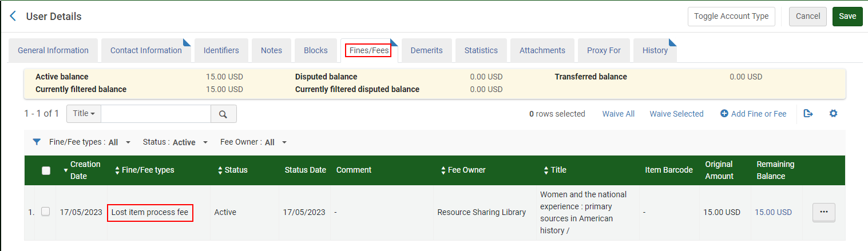Switch to the Contact Information tab
The image size is (868, 251).
[146, 50]
